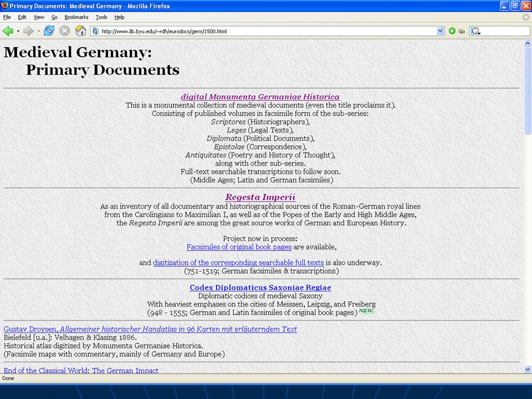Open Codex Diplomaticus Saxoniae Regiae link
The height and width of the screenshot is (399, 532).
[260, 288]
